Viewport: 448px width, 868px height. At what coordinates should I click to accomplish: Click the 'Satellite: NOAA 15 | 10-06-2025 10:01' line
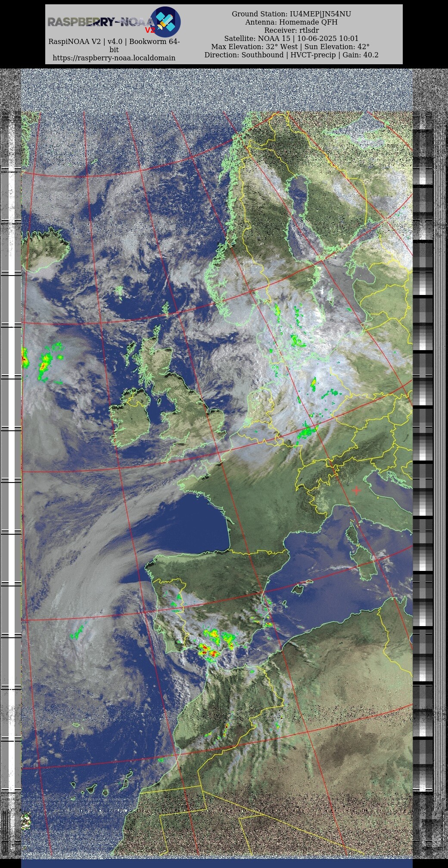pyautogui.click(x=291, y=38)
